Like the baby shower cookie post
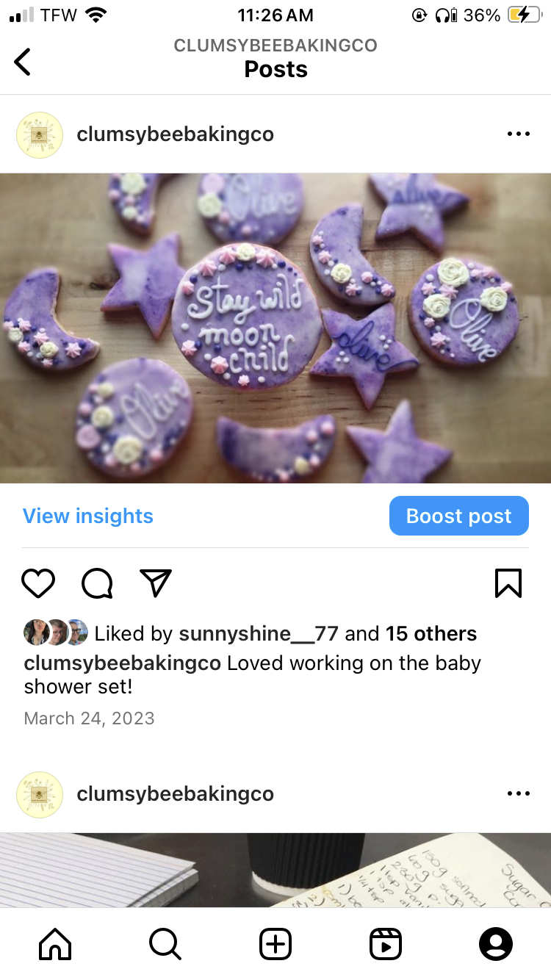The height and width of the screenshot is (980, 551). [x=38, y=583]
